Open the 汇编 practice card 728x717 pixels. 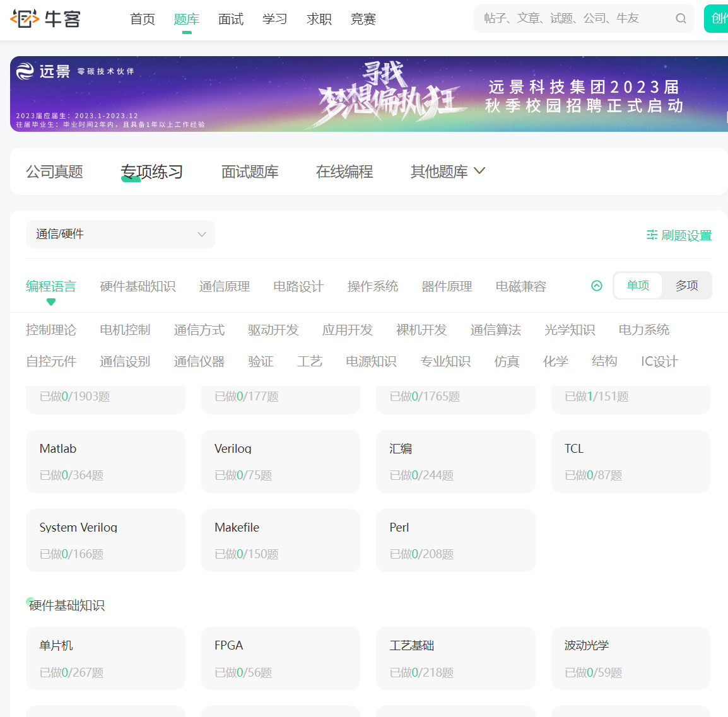[x=455, y=462]
